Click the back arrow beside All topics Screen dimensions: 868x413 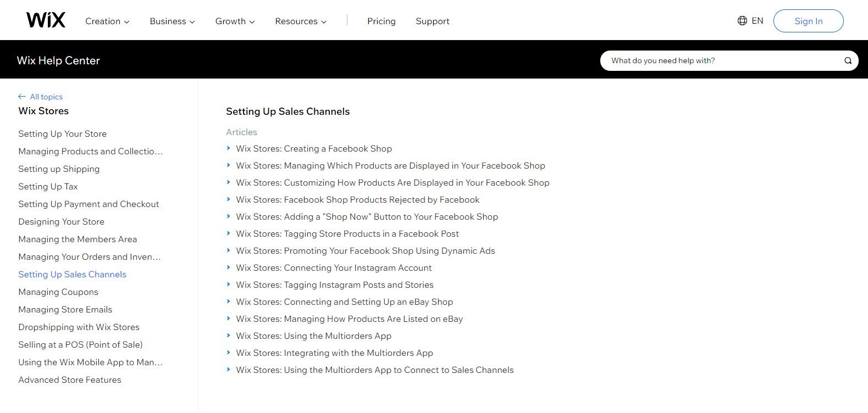[x=22, y=97]
